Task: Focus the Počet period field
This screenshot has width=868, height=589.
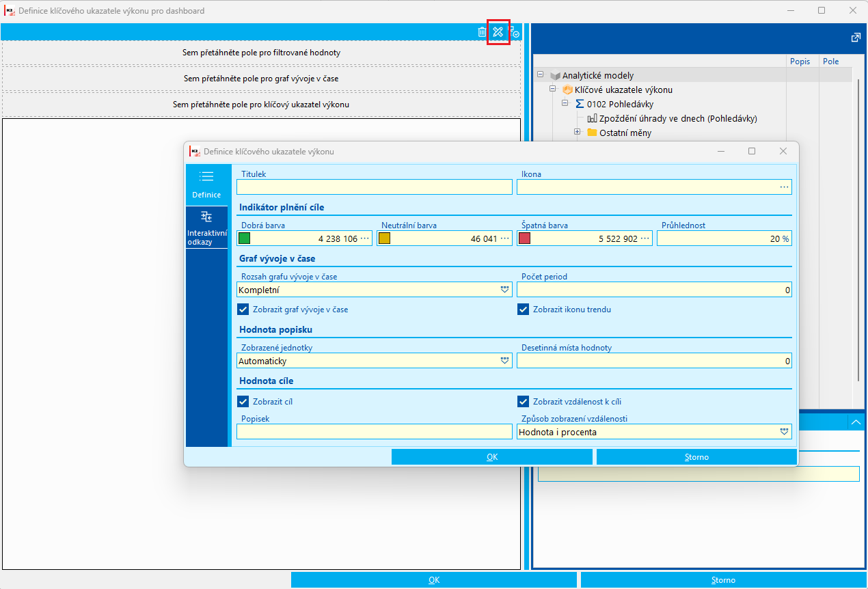Action: click(x=654, y=290)
